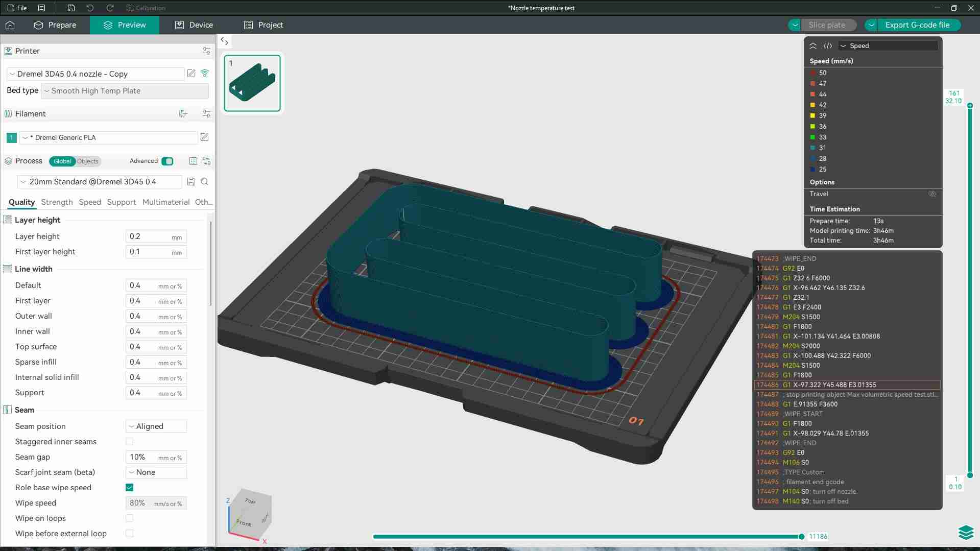
Task: Edit the Dremel Generic PLA filament preset
Action: click(x=205, y=137)
